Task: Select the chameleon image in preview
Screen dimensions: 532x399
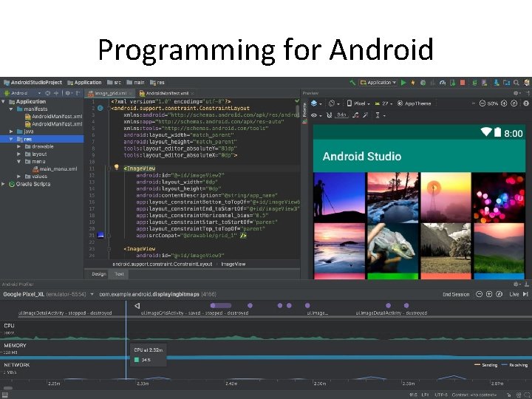Action: pos(393,248)
